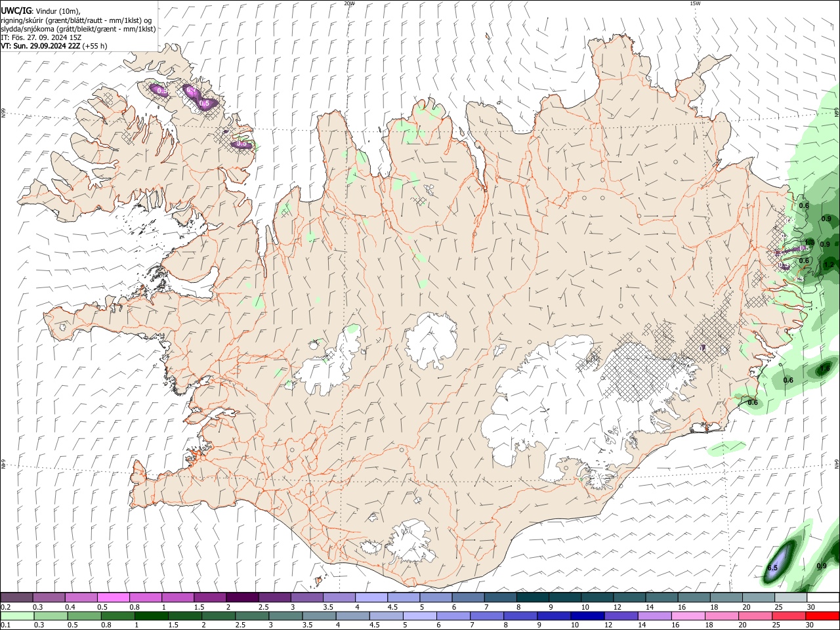Viewport: 840px width, 630px height.
Task: Click the 'UWC/IG: Vindur (10m)' title text
Action: tap(41, 10)
